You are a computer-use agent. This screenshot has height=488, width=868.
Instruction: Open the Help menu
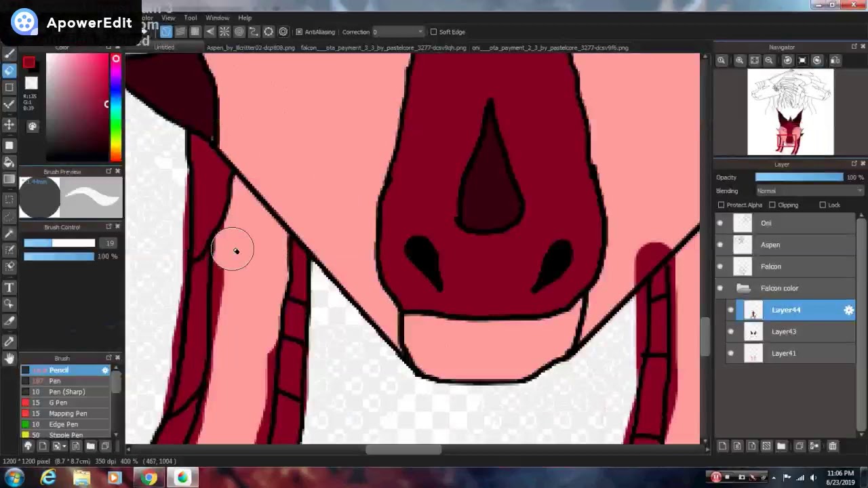[x=245, y=18]
